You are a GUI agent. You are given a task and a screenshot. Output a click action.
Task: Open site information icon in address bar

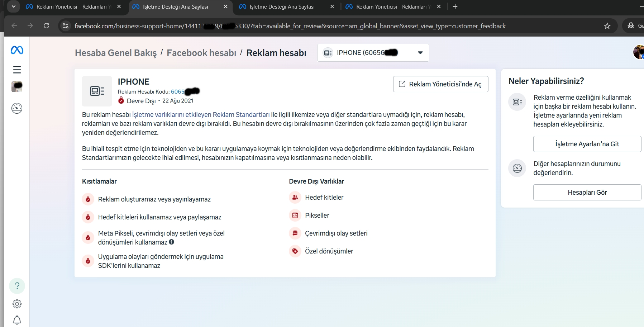66,26
